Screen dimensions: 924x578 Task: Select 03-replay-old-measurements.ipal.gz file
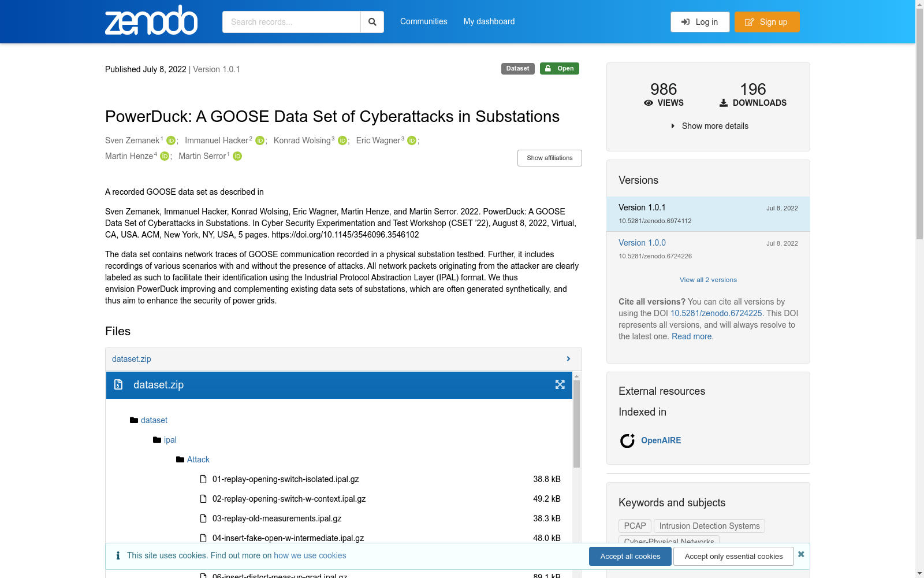pyautogui.click(x=277, y=518)
